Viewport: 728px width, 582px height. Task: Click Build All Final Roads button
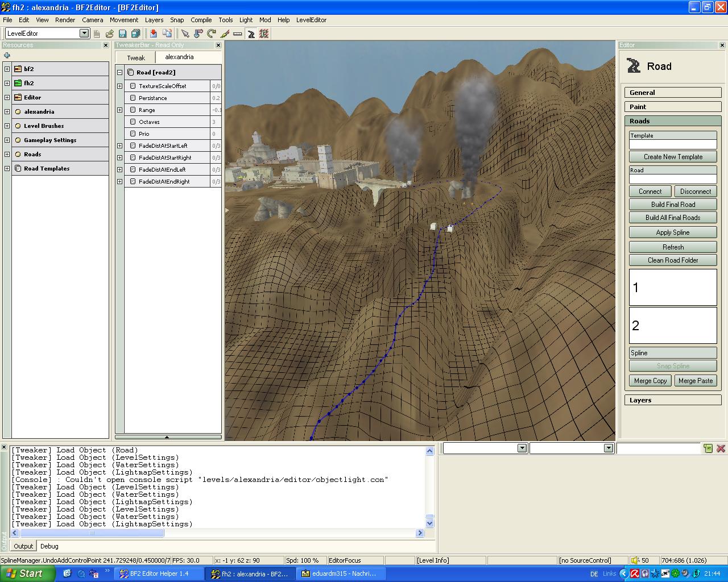(x=673, y=218)
